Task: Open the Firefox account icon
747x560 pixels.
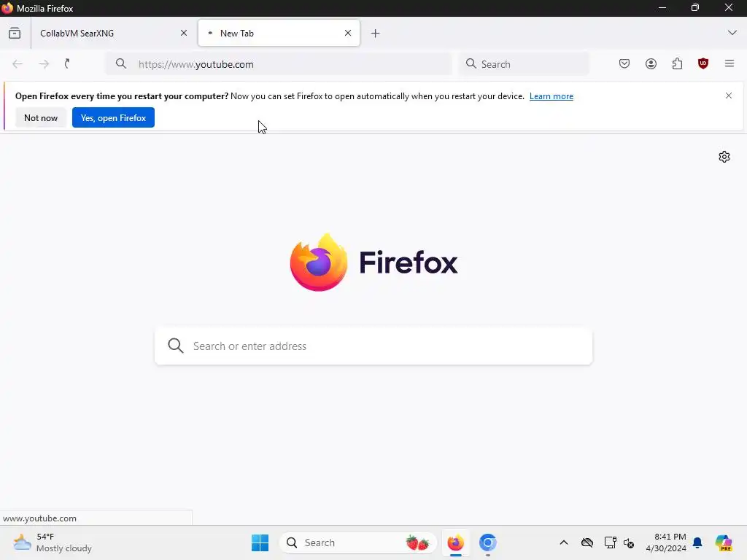Action: point(651,64)
